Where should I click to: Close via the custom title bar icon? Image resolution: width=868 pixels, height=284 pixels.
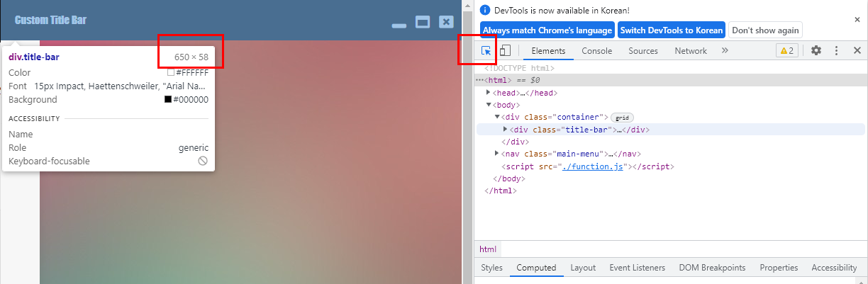(x=446, y=22)
